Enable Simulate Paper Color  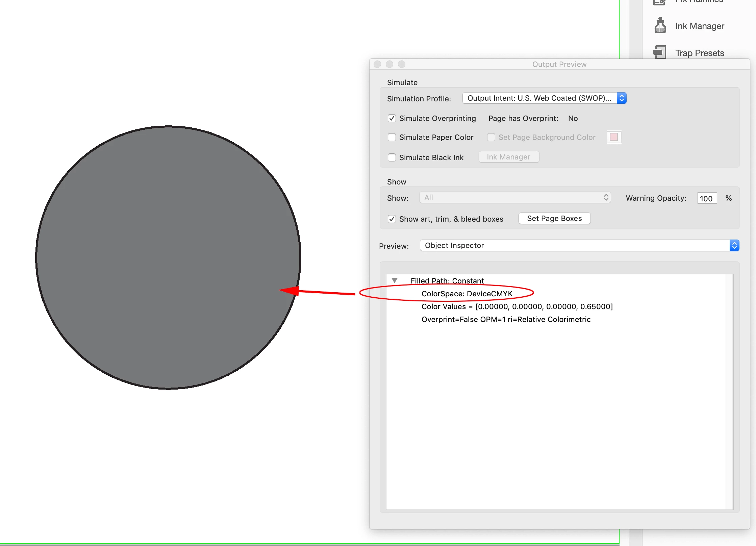pyautogui.click(x=392, y=137)
